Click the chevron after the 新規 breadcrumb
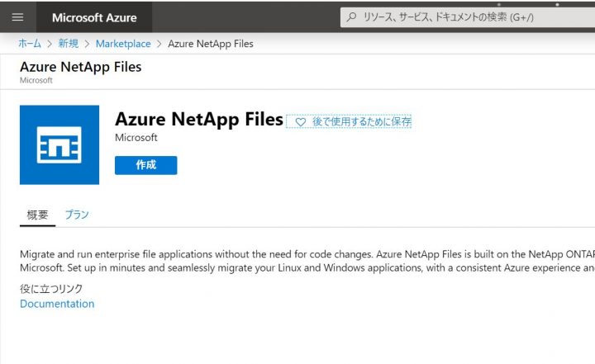 (x=88, y=43)
